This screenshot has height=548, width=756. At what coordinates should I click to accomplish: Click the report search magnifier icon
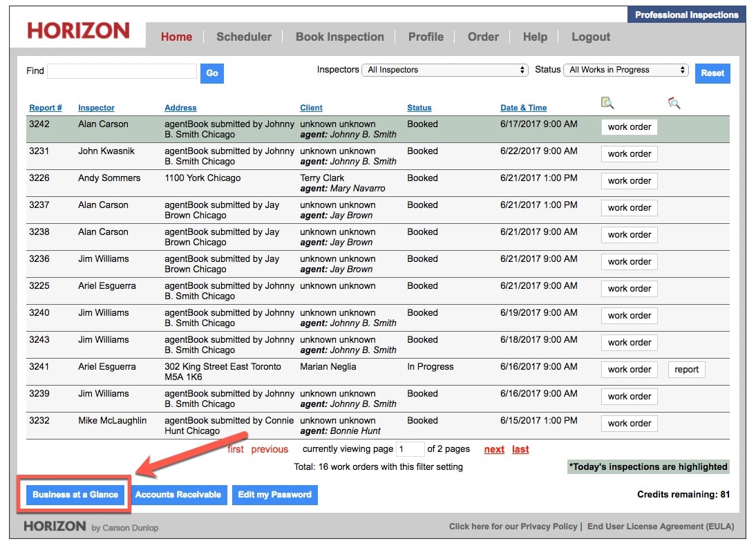pyautogui.click(x=674, y=103)
